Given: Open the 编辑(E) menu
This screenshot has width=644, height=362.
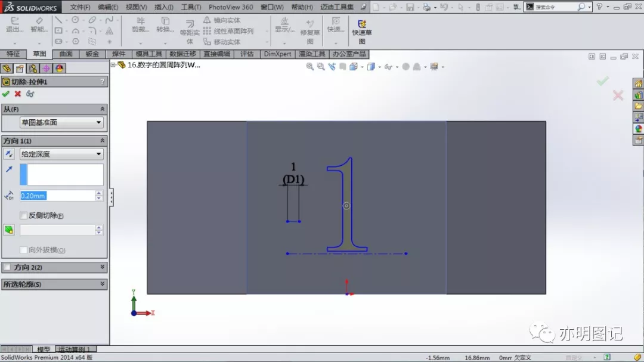Looking at the screenshot, I should [108, 7].
